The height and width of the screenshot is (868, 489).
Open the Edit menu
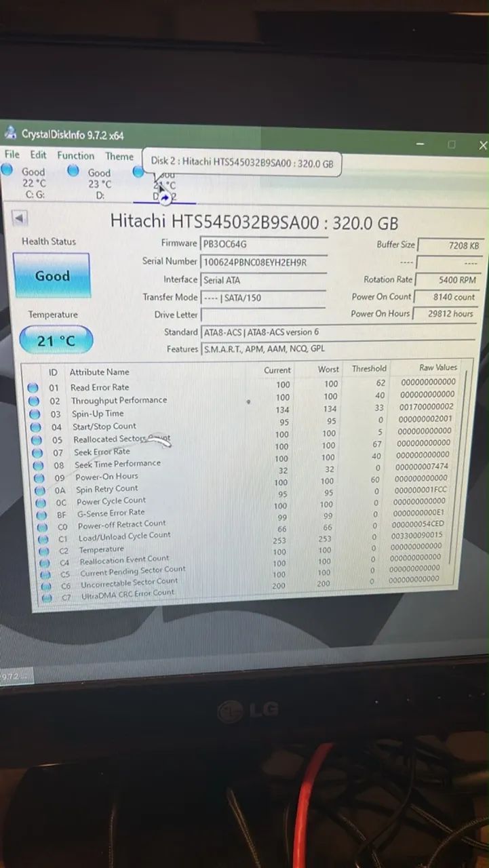pyautogui.click(x=39, y=155)
